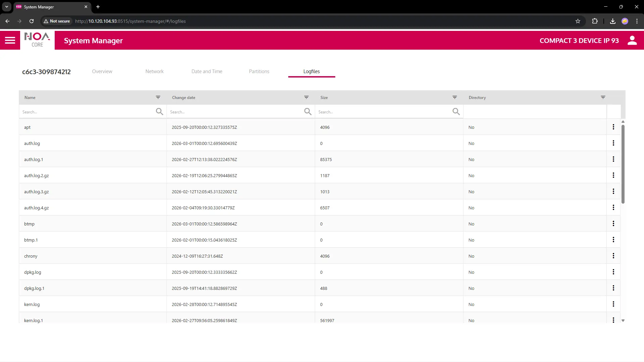Open filter menu for Directory column
Image resolution: width=644 pixels, height=362 pixels.
tap(603, 97)
